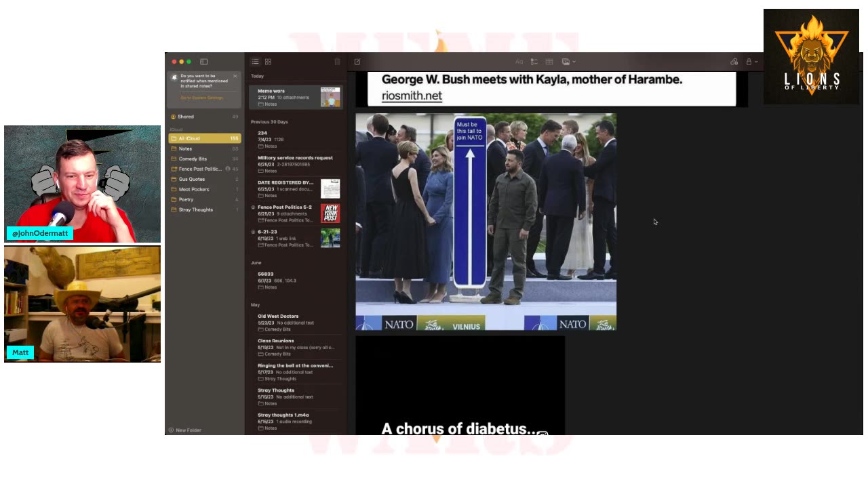Switch to list view of notes
The height and width of the screenshot is (488, 868).
(256, 62)
